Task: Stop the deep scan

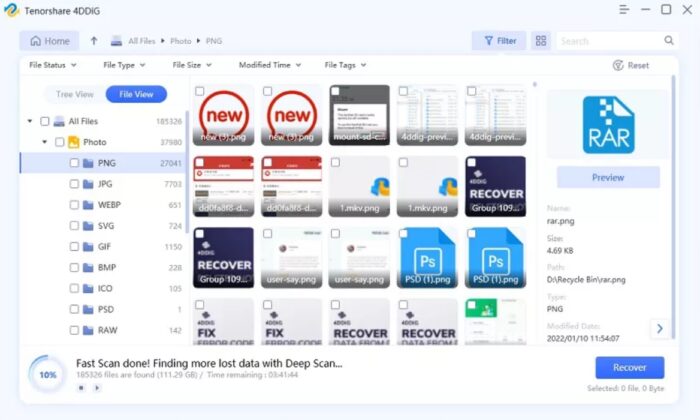Action: [81, 388]
